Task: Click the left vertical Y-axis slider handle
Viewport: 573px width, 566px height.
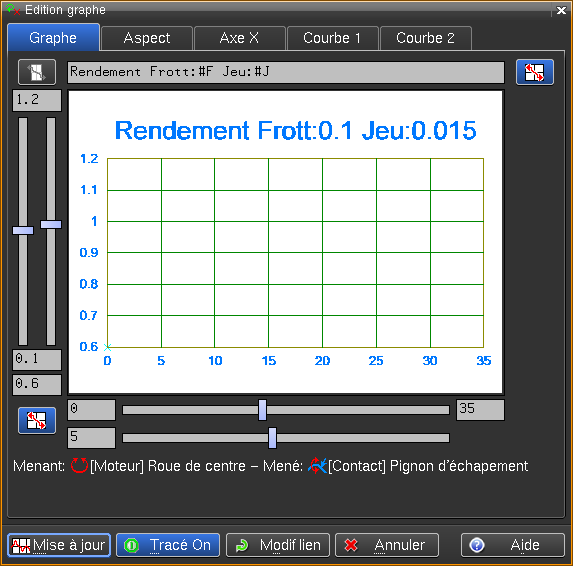Action: pos(23,230)
